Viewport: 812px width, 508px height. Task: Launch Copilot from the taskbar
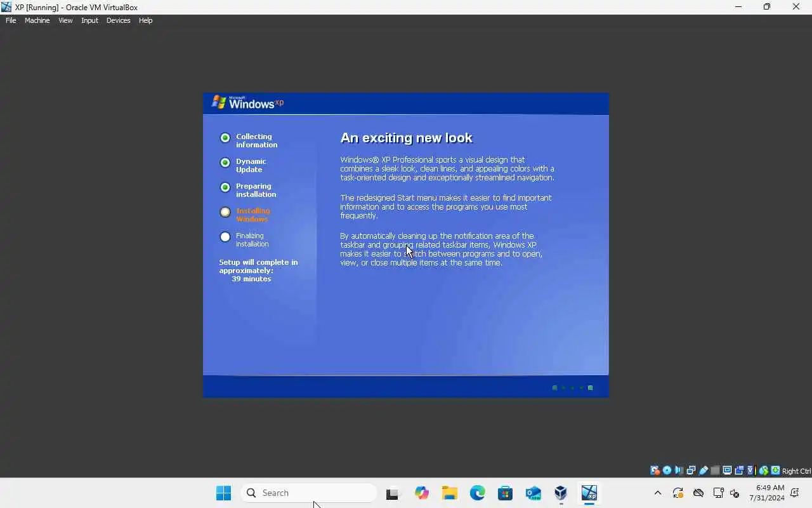[x=422, y=493]
